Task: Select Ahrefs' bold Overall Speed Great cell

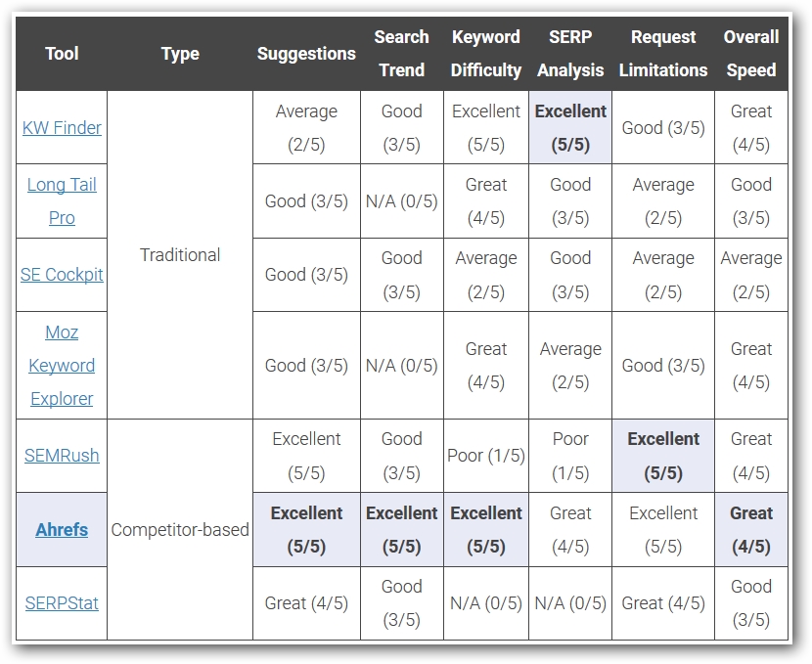Action: coord(751,529)
